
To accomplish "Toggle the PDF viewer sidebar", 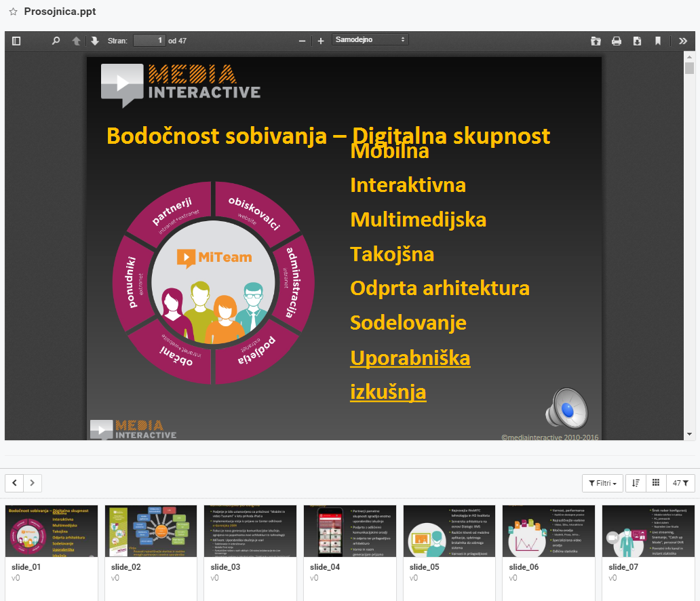I will 16,41.
